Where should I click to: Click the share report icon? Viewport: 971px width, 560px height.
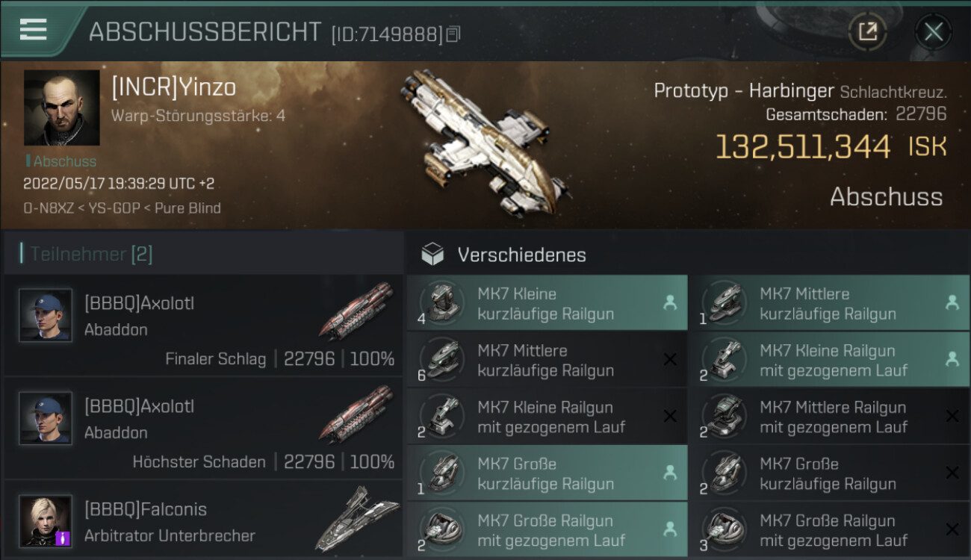coord(867,32)
